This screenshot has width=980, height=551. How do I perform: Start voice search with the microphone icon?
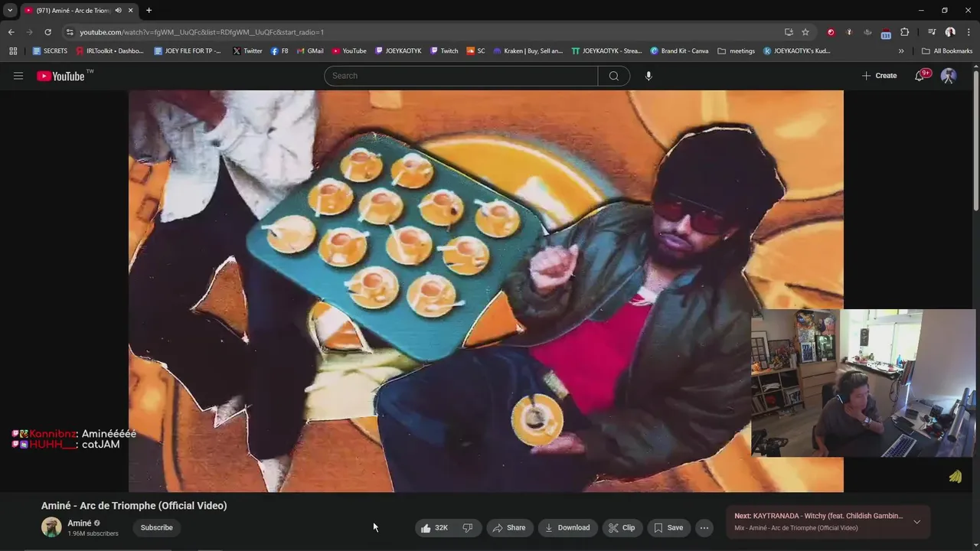(x=648, y=76)
